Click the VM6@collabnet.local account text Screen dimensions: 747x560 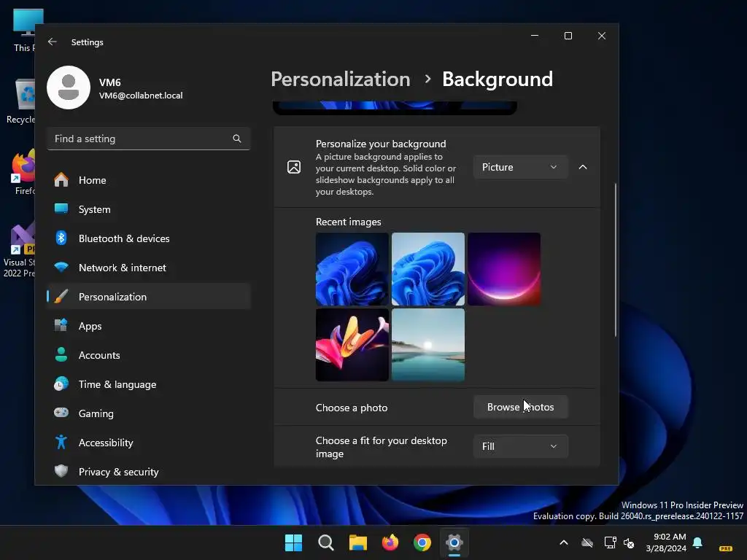click(x=141, y=96)
